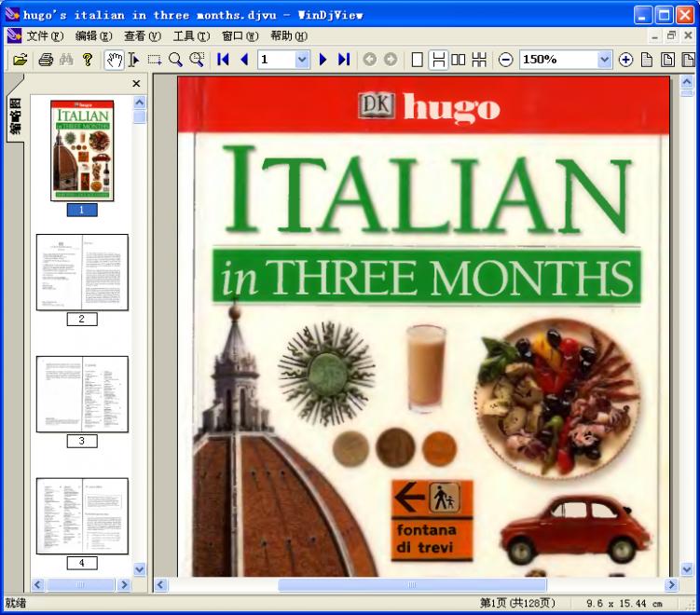Click thumbnail panel horizontal scroll right arrow
This screenshot has height=615, width=700.
point(124,584)
